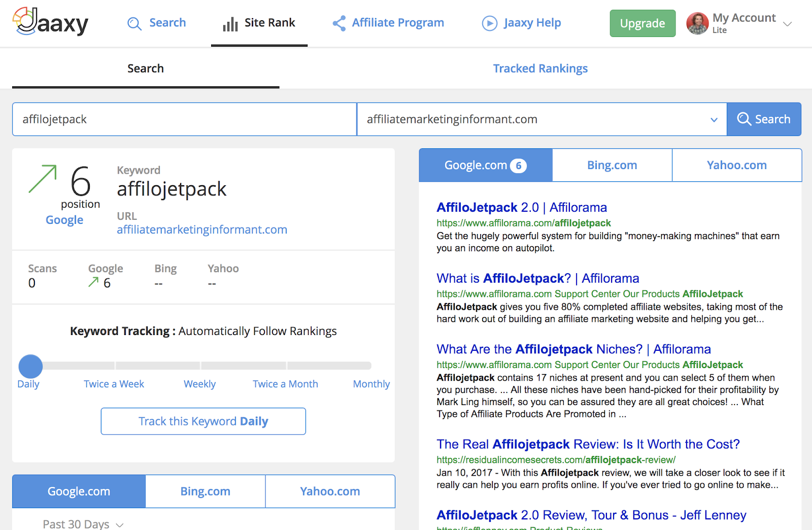Select the Yahoo.com results tab on the right

737,165
